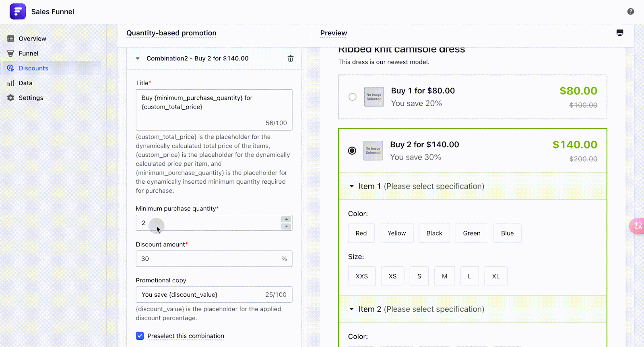Collapse the Combination2 section arrow
Screen dimensions: 644x347
pyautogui.click(x=138, y=59)
